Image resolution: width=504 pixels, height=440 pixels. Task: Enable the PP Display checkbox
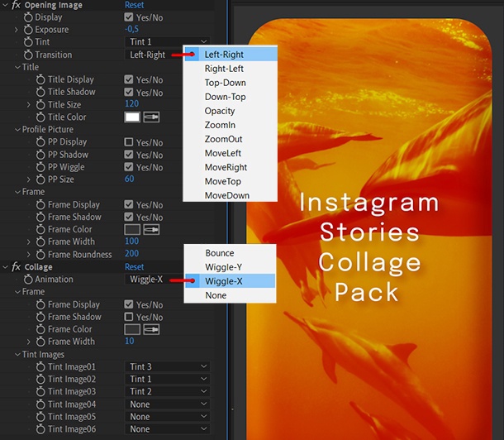(129, 142)
